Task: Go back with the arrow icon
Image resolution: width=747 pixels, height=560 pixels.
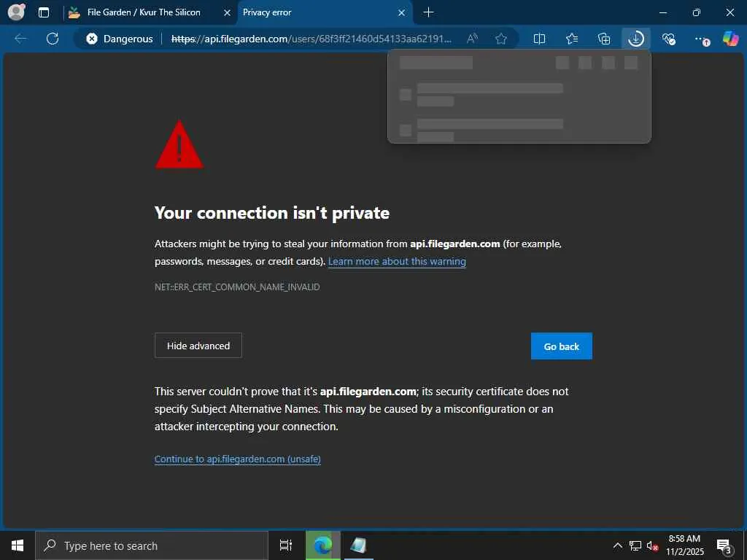Action: [20, 39]
